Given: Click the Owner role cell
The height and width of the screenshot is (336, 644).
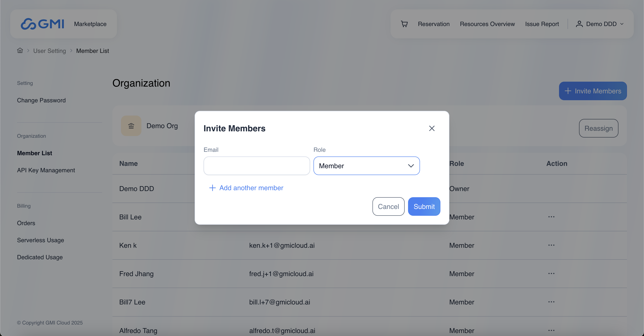Looking at the screenshot, I should click(459, 189).
